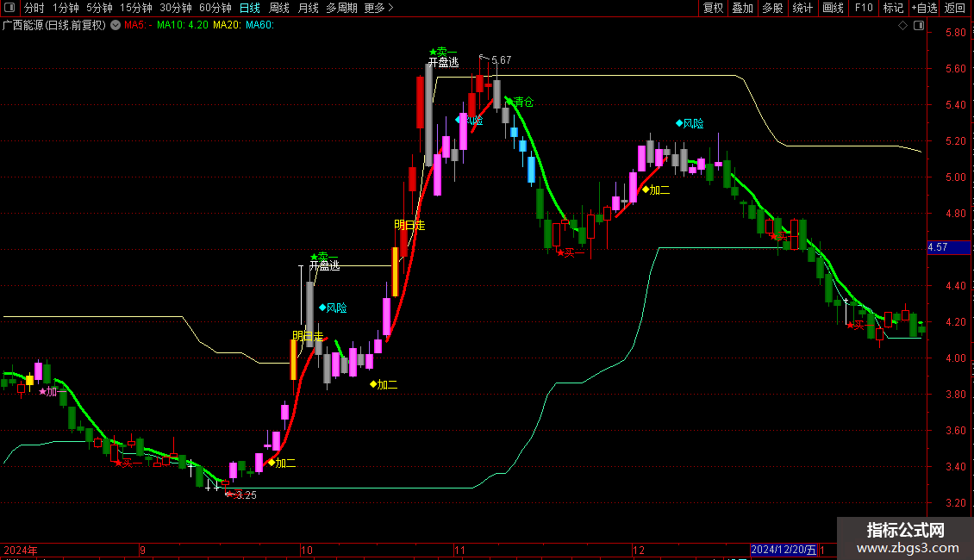Click the 开盘逃 label near the 5.67 peak
The height and width of the screenshot is (560, 974).
coord(444,62)
